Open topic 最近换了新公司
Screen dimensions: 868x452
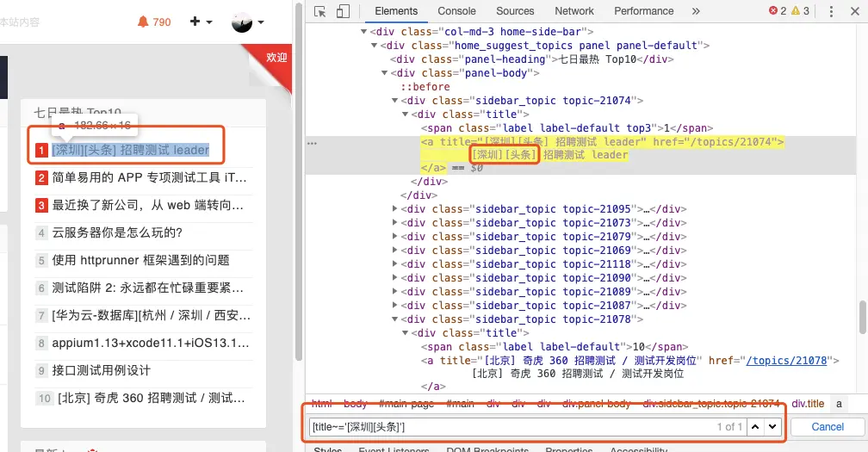click(148, 205)
